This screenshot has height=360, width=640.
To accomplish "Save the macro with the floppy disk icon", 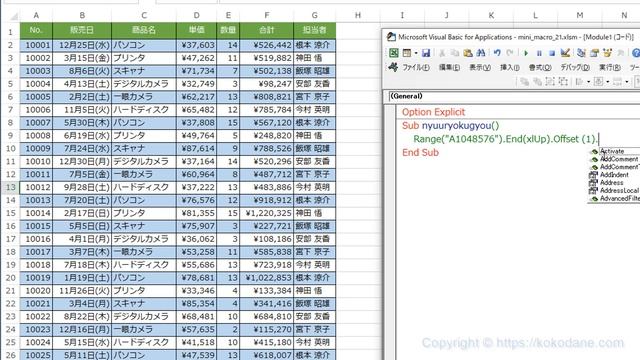I will (x=426, y=53).
